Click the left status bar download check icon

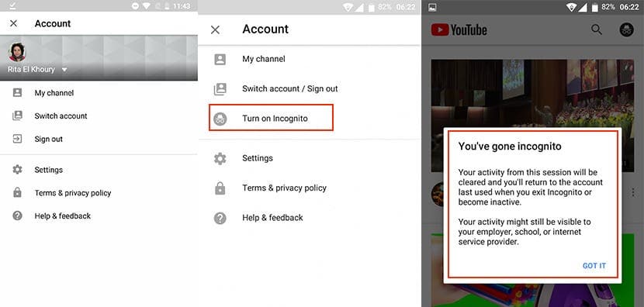12,5
